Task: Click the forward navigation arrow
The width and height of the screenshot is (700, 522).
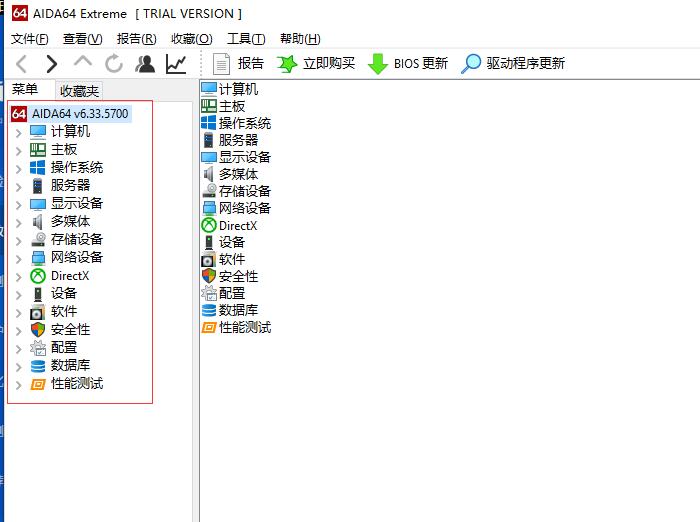Action: coord(52,64)
